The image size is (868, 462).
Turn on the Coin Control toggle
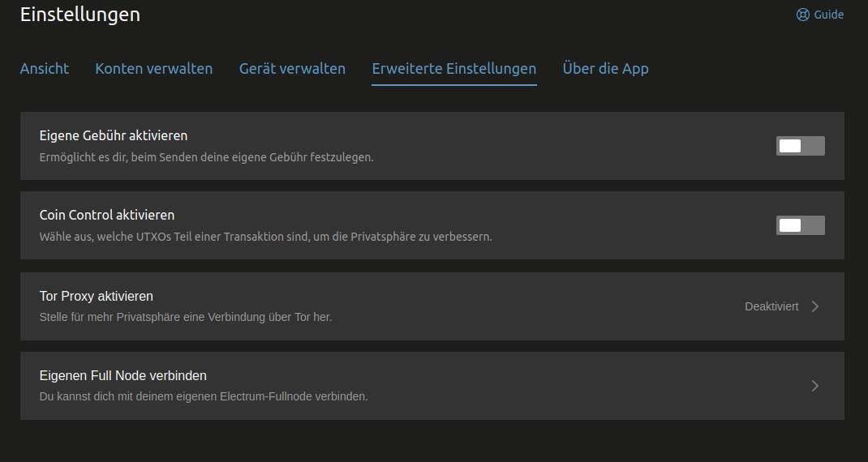[x=800, y=225]
